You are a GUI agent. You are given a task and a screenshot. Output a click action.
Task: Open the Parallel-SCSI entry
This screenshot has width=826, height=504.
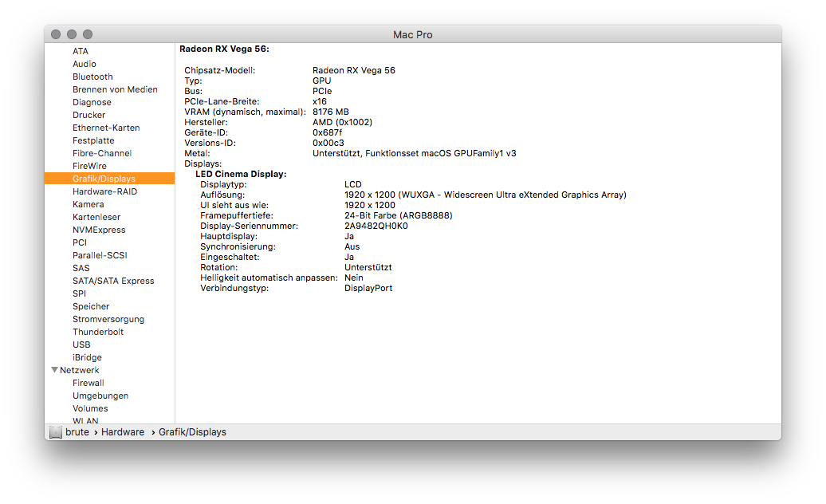(x=100, y=255)
